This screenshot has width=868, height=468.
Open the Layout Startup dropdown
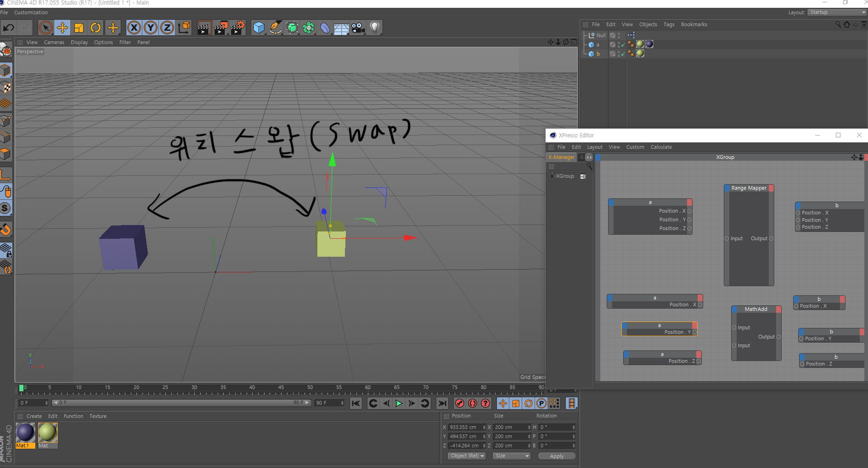point(837,12)
